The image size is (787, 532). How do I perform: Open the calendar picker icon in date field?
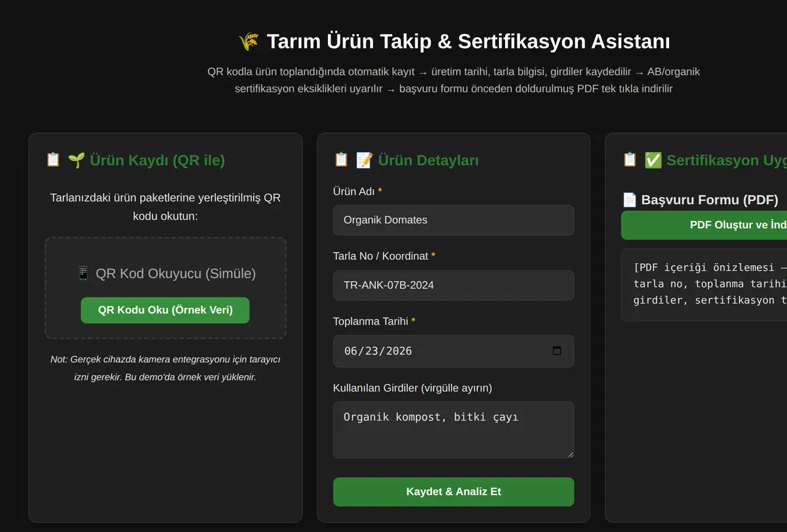(x=557, y=351)
